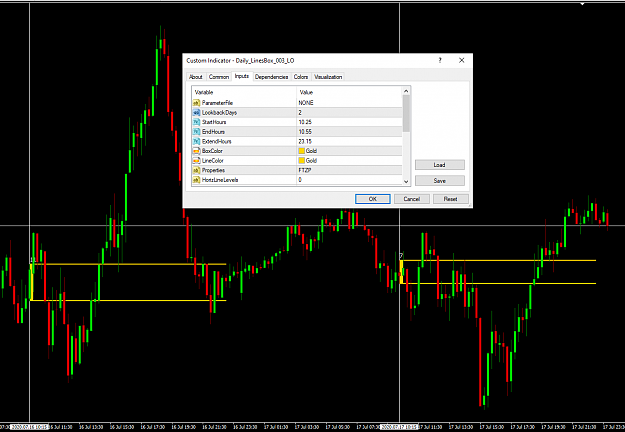Open the Visualization tab
Image resolution: width=625 pixels, height=432 pixels.
(x=328, y=77)
